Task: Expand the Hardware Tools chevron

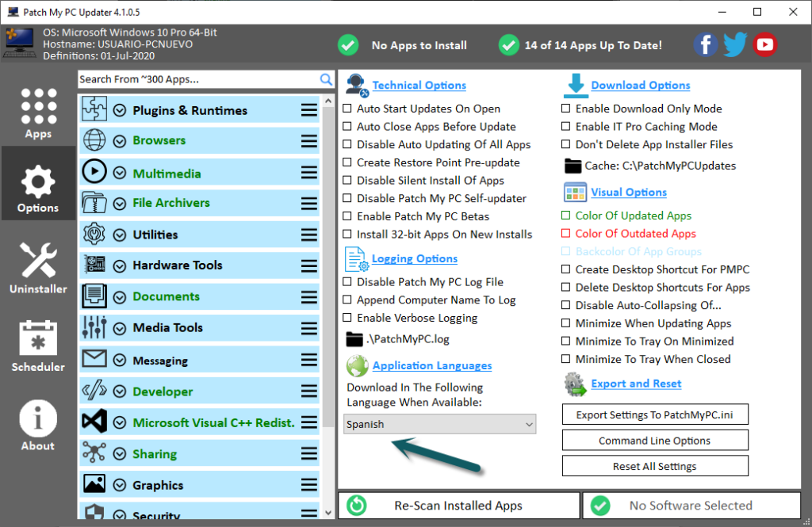Action: tap(120, 266)
